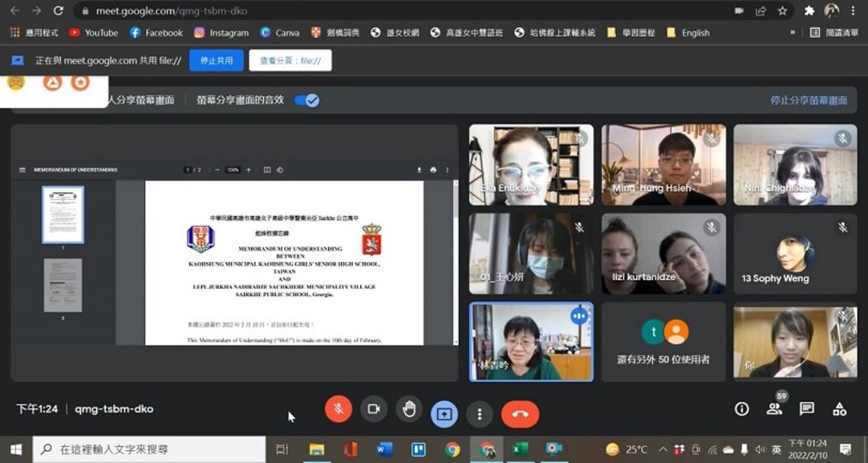This screenshot has width=868, height=463.
Task: Click the taskbar clock showing 2022/2/10
Action: coord(808,449)
